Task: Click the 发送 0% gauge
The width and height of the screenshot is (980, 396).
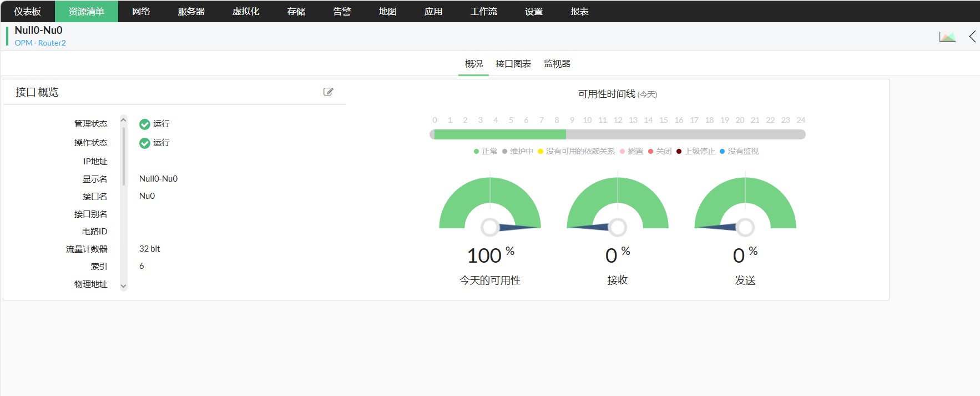Action: (745, 203)
